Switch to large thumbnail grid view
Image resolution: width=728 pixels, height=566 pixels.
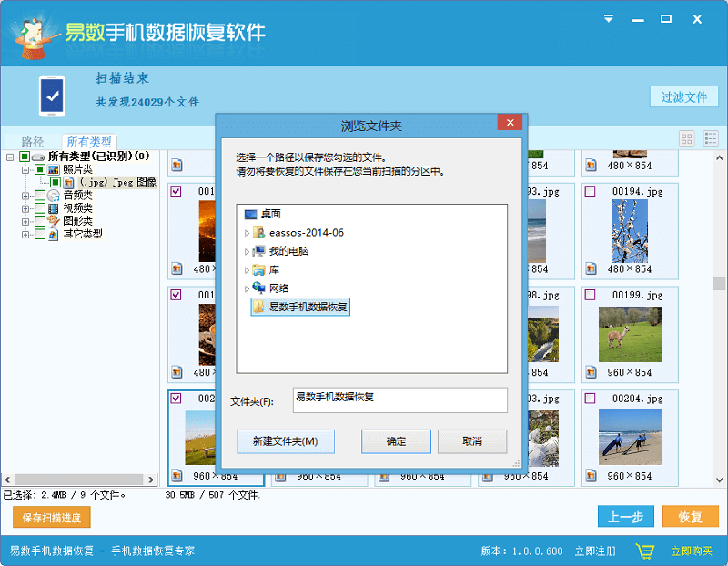(686, 138)
